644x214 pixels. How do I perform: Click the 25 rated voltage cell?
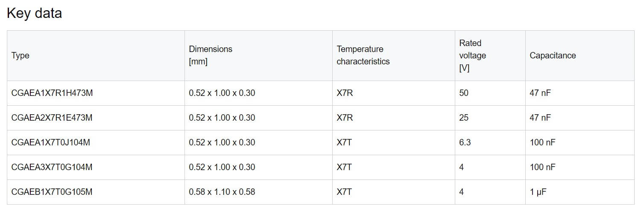tap(464, 118)
